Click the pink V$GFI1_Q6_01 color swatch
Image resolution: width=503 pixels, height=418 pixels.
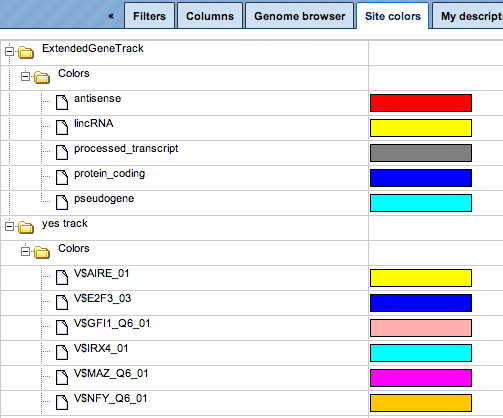(x=421, y=328)
